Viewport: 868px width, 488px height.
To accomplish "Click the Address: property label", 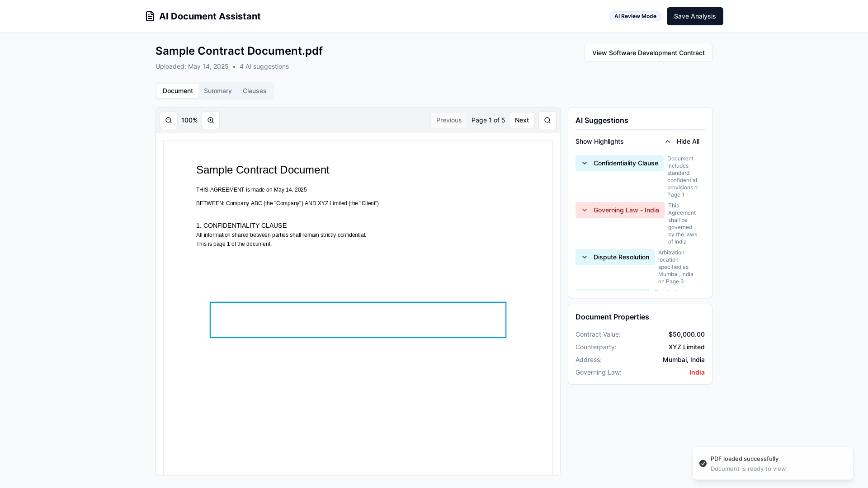I will click(x=588, y=360).
